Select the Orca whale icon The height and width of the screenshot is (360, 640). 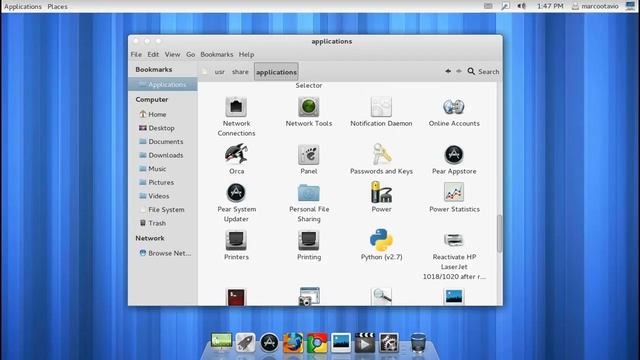(236, 154)
